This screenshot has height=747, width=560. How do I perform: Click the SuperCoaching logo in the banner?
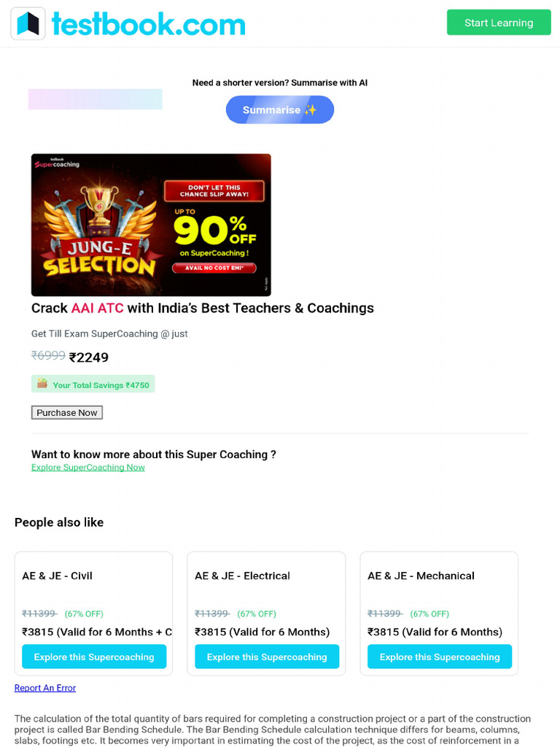point(56,163)
